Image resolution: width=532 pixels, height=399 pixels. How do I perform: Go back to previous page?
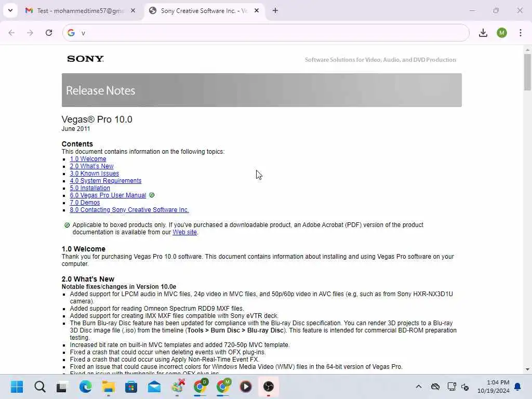point(11,33)
